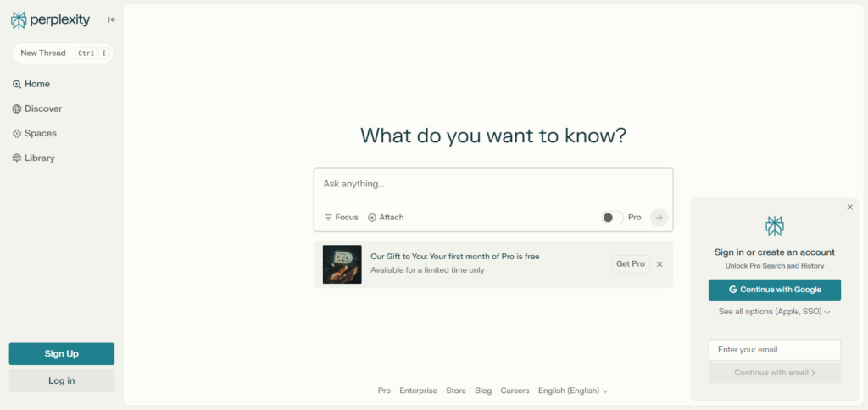
Task: Attach a file to the query
Action: pyautogui.click(x=386, y=218)
